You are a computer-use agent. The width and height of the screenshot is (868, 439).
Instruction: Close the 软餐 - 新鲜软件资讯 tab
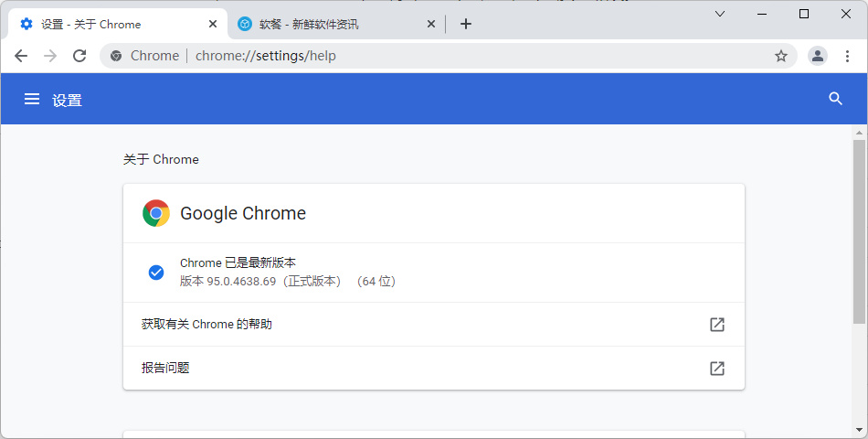tap(431, 24)
